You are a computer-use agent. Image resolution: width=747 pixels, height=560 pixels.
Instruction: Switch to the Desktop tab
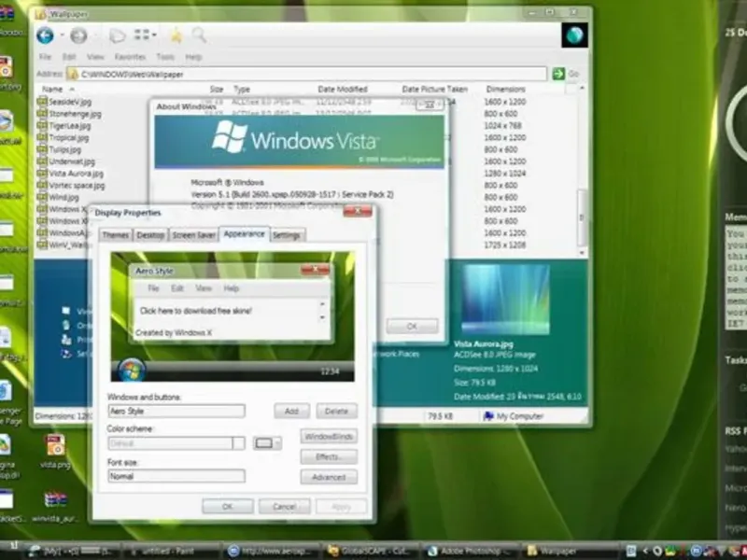(x=150, y=235)
